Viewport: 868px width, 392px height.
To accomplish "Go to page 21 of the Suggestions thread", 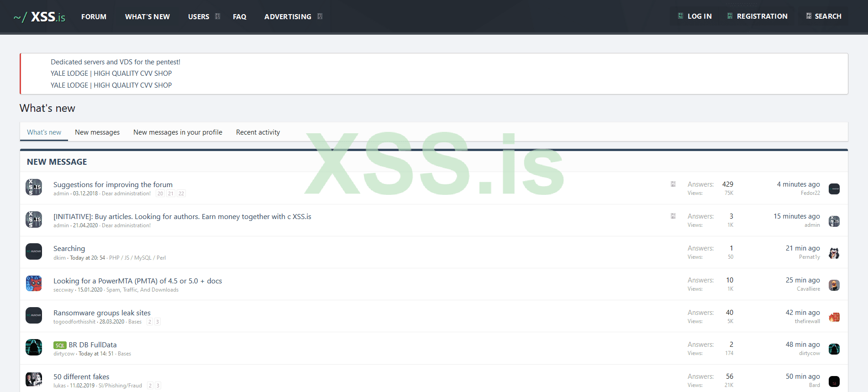I will pos(171,193).
